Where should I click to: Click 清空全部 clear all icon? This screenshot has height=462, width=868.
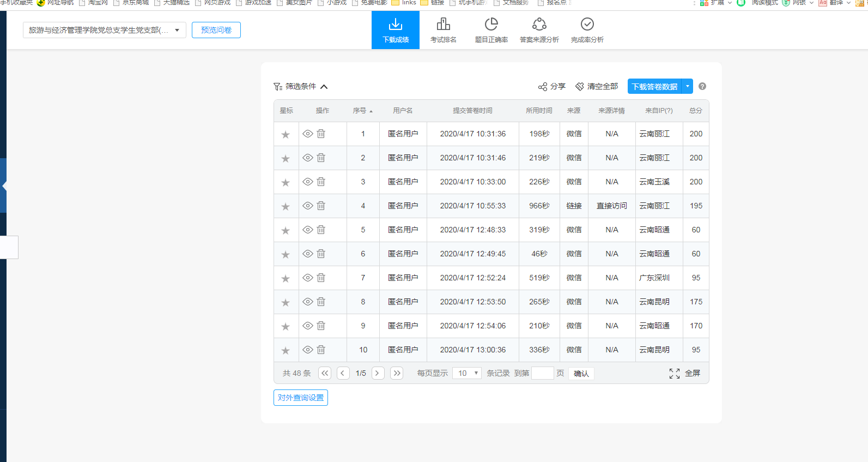point(580,87)
